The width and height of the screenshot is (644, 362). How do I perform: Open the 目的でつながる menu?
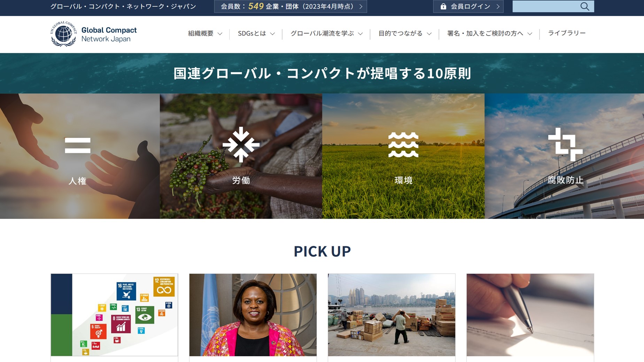(x=405, y=33)
